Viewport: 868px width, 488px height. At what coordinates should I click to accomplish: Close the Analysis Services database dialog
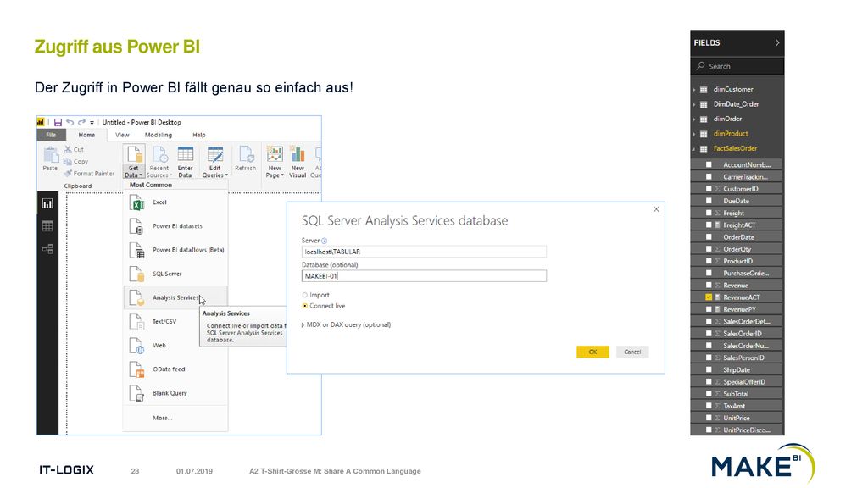[x=656, y=209]
